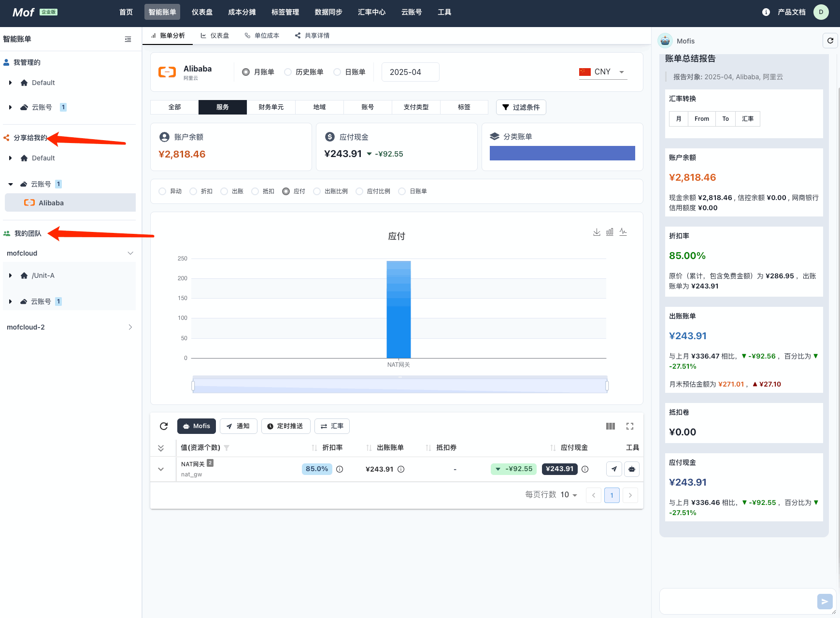Screen dimensions: 840x618
Task: Choose the 出账 chart metric
Action: pyautogui.click(x=224, y=191)
